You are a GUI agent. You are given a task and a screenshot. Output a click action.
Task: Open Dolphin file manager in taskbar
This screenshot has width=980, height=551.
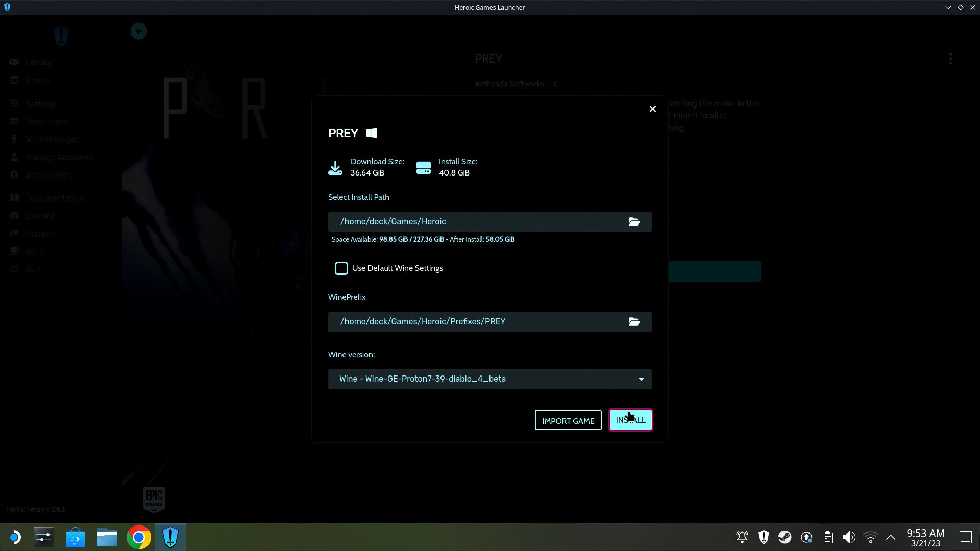(107, 537)
